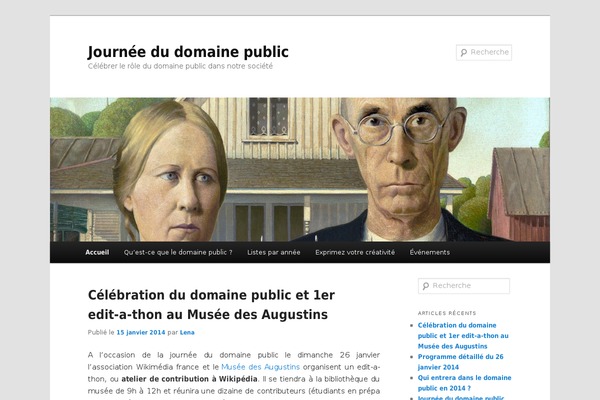Viewport: 600px width, 400px height.
Task: Open recent article 'Programme détaillé du 26 janvier 2014'
Action: (x=460, y=362)
